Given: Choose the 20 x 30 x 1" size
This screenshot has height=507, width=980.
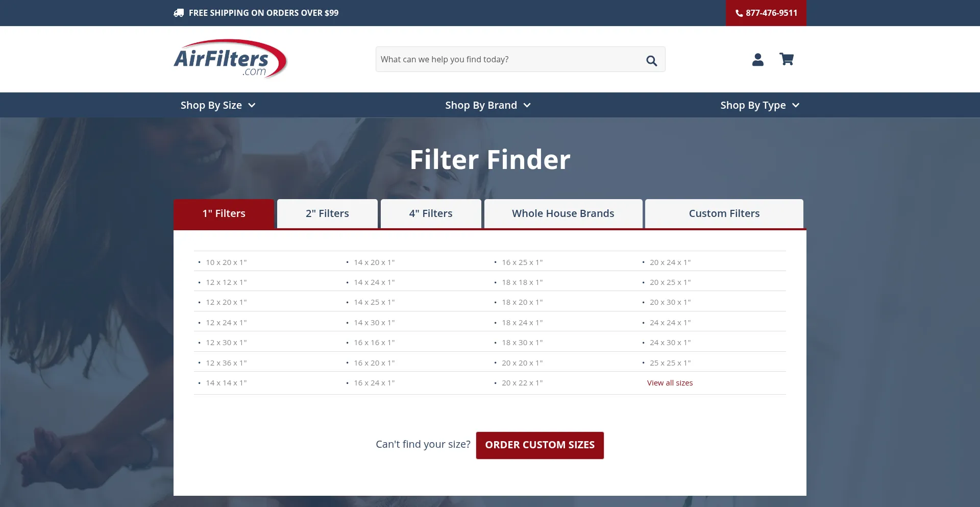Looking at the screenshot, I should pos(670,302).
